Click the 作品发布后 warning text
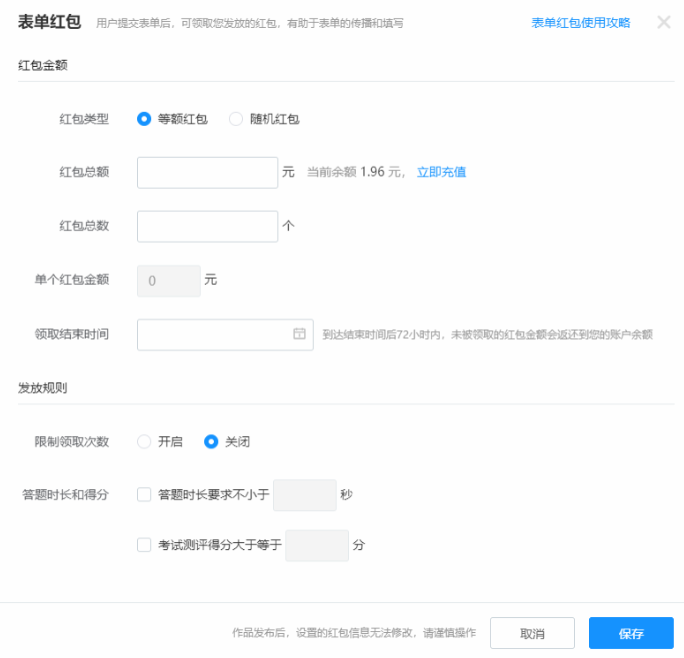 pyautogui.click(x=354, y=633)
